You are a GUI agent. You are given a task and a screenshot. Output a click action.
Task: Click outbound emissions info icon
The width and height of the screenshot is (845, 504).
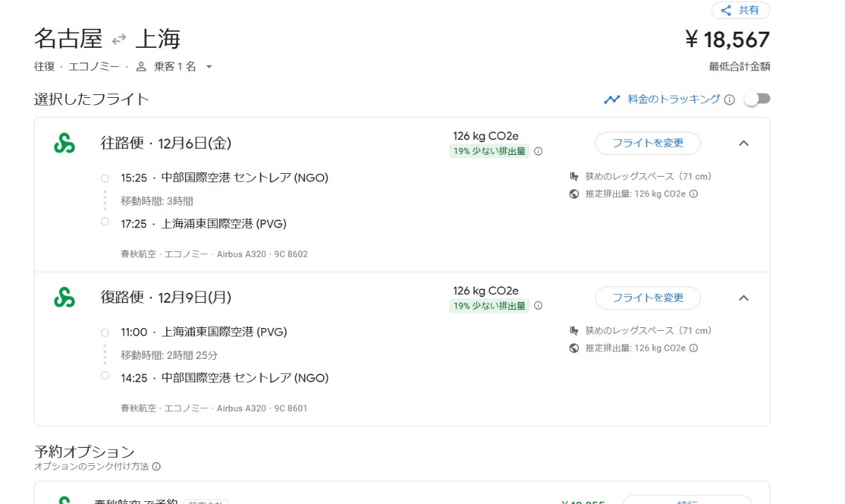[539, 151]
